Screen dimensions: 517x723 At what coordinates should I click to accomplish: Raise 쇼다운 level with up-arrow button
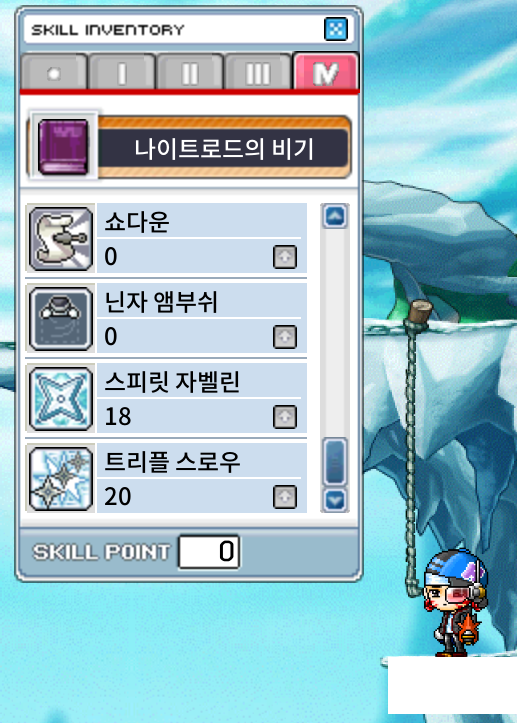(x=285, y=257)
